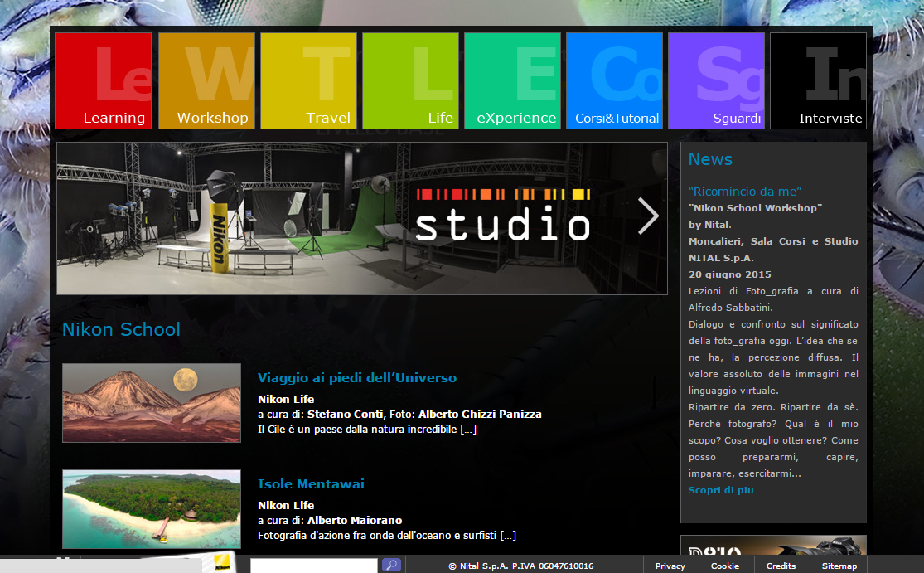Open the Viaggio ai piedi dell'Universo article

(357, 378)
